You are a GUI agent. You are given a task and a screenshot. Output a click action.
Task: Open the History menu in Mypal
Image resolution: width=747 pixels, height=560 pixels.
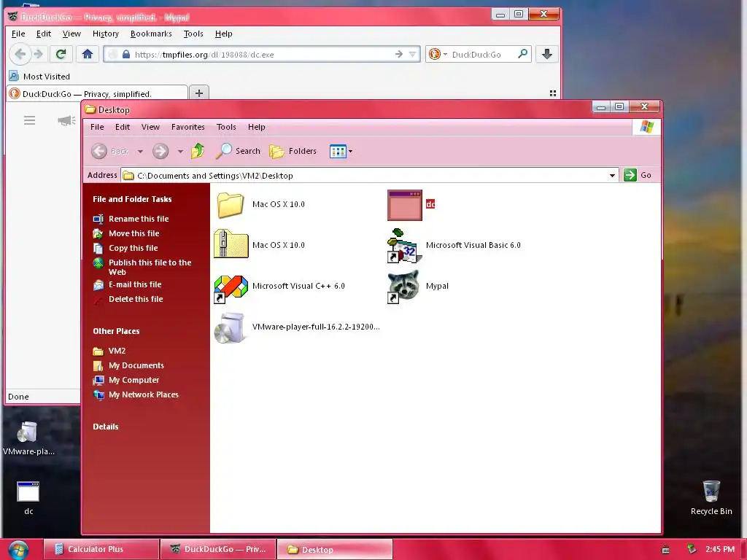[105, 34]
